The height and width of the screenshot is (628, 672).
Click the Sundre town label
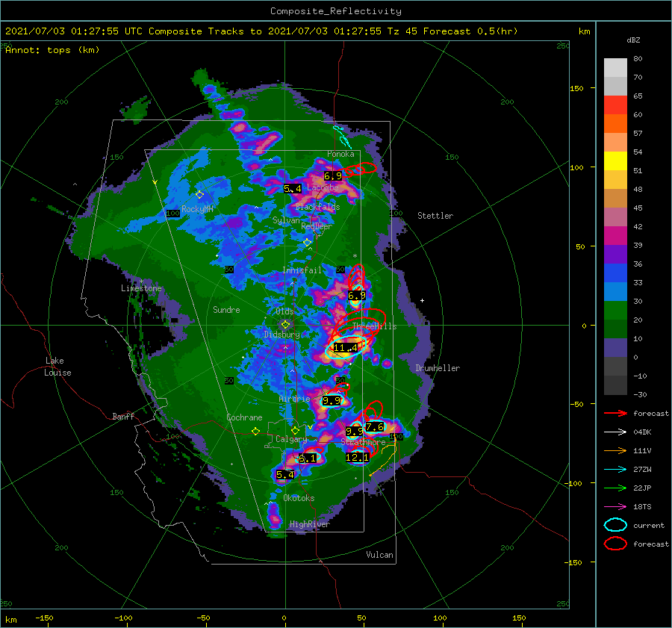click(x=226, y=309)
